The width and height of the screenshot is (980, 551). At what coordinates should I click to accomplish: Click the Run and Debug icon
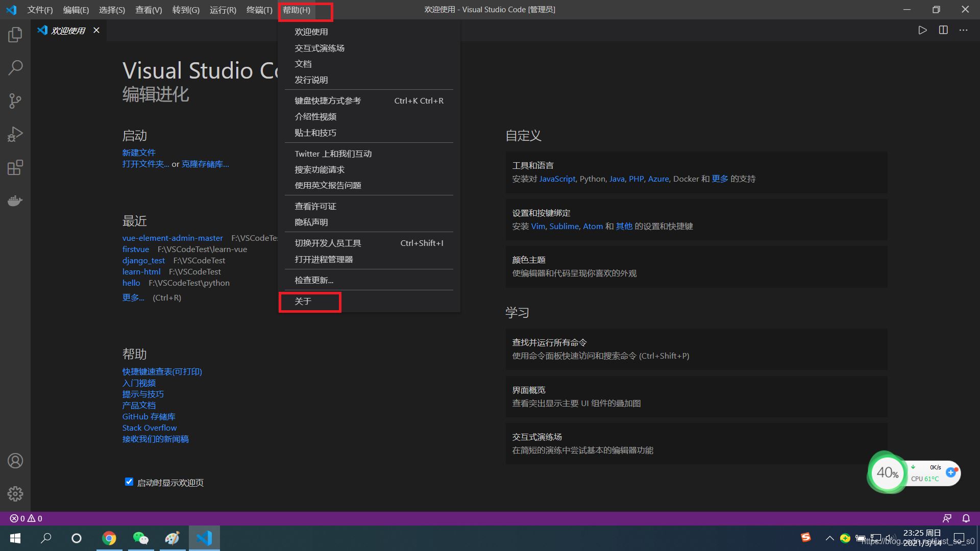(15, 134)
